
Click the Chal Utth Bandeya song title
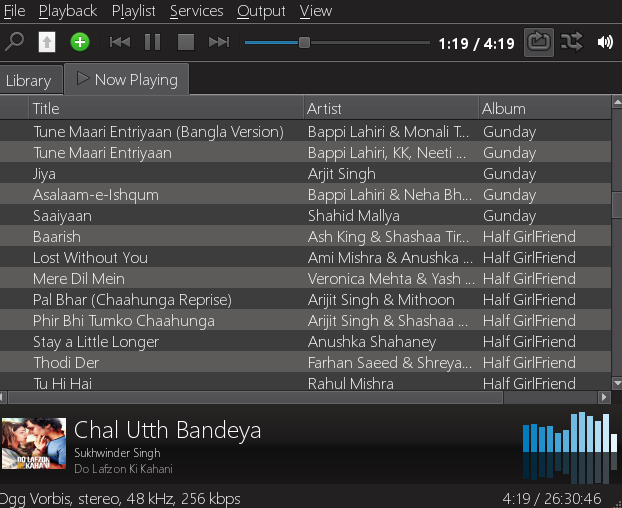[167, 430]
